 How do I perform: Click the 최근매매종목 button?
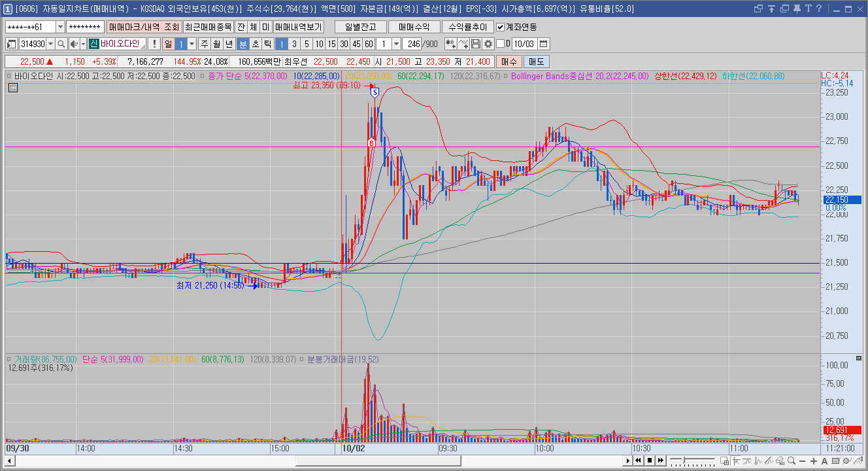tap(208, 27)
